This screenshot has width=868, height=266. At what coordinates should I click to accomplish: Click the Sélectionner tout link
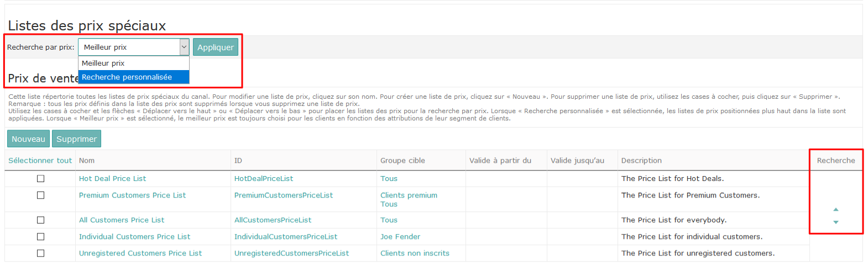40,161
